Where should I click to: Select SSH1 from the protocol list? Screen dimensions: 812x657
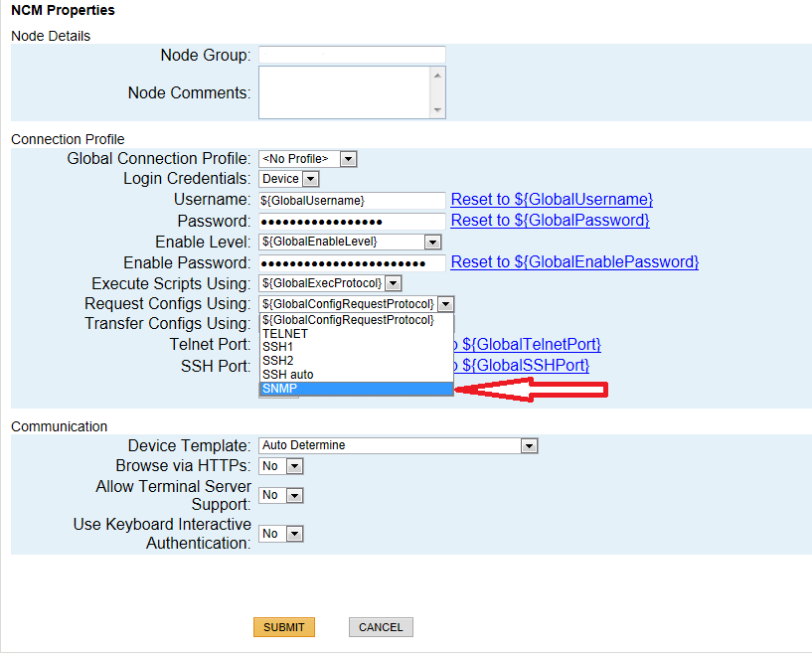pyautogui.click(x=356, y=347)
